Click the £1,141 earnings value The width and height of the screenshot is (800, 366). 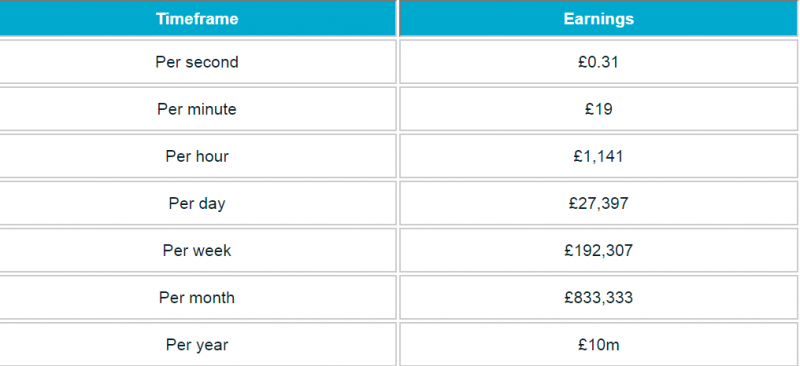click(598, 156)
